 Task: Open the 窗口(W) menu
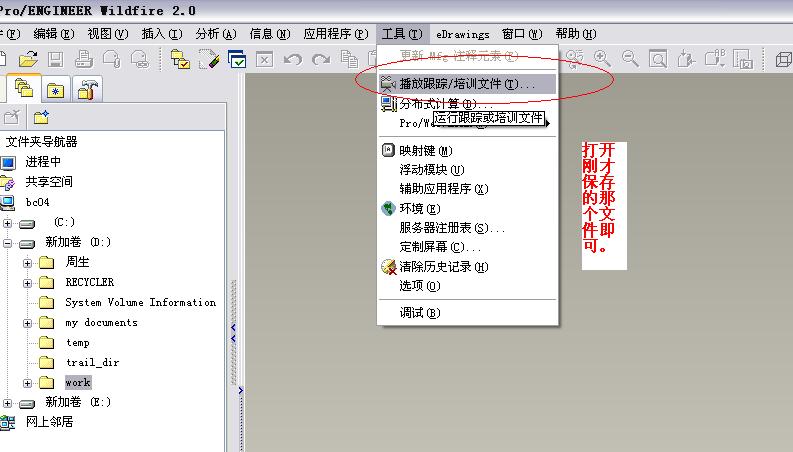(522, 34)
